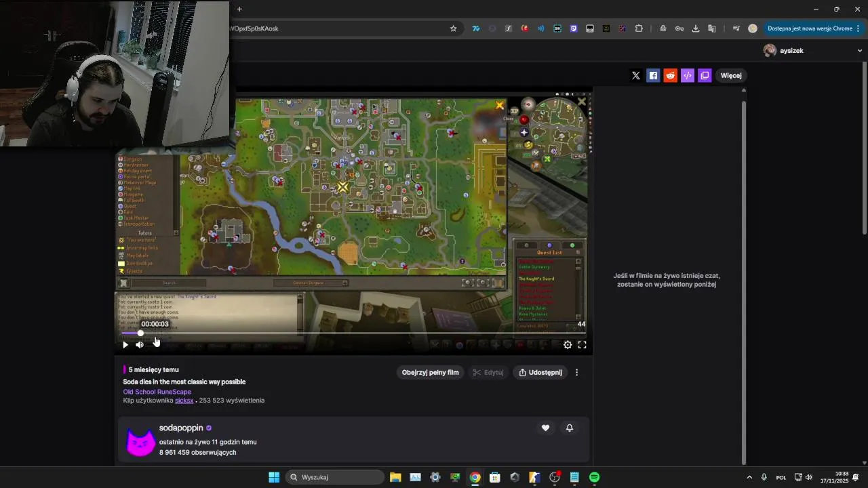Toggle notifications bell for sodapoppin
Viewport: 868px width, 488px height.
pos(570,428)
